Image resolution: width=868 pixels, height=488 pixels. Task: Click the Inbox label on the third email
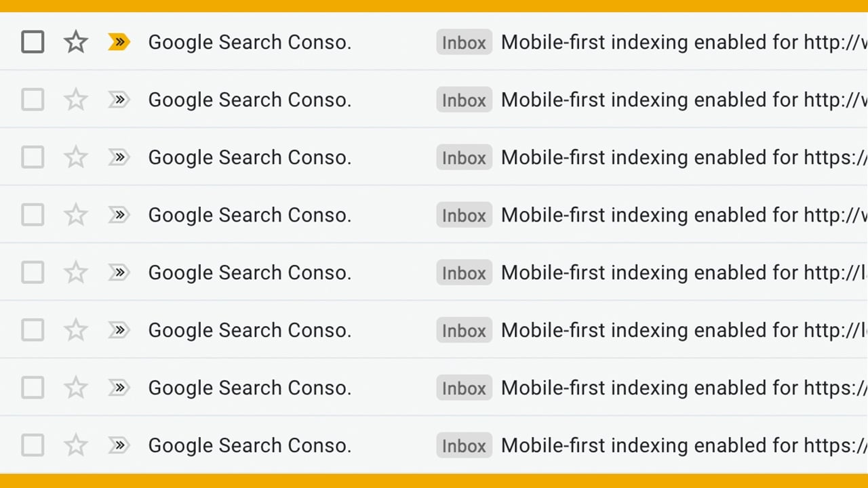tap(464, 157)
